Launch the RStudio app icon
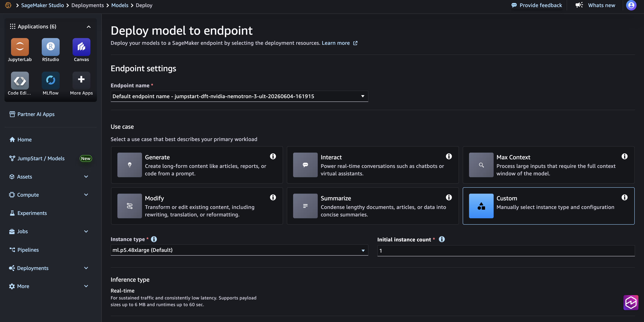This screenshot has height=322, width=644. (x=50, y=47)
